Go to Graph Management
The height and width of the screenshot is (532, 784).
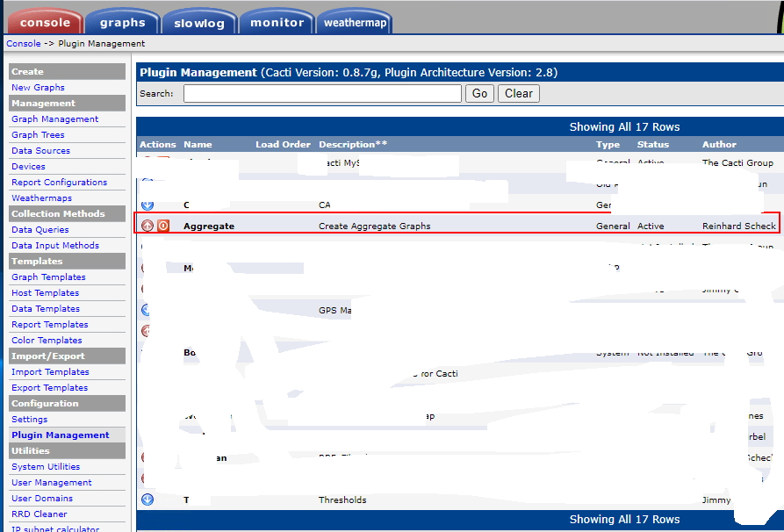(54, 119)
